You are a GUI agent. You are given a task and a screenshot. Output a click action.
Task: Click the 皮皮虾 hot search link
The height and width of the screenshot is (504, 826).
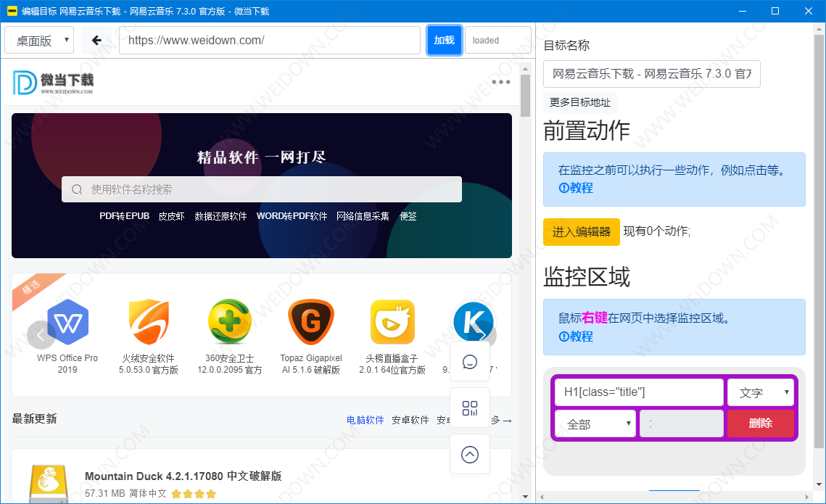pos(172,216)
